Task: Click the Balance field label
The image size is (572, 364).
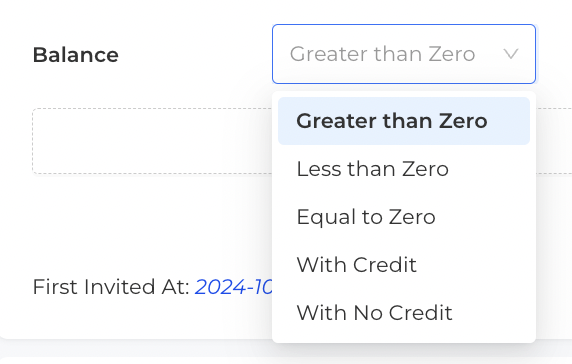Action: tap(76, 55)
